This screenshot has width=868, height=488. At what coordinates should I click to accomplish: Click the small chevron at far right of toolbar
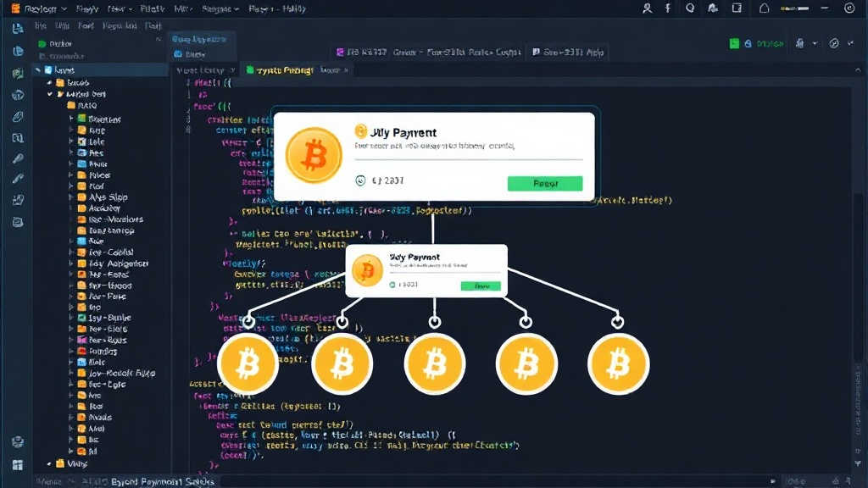coord(851,43)
